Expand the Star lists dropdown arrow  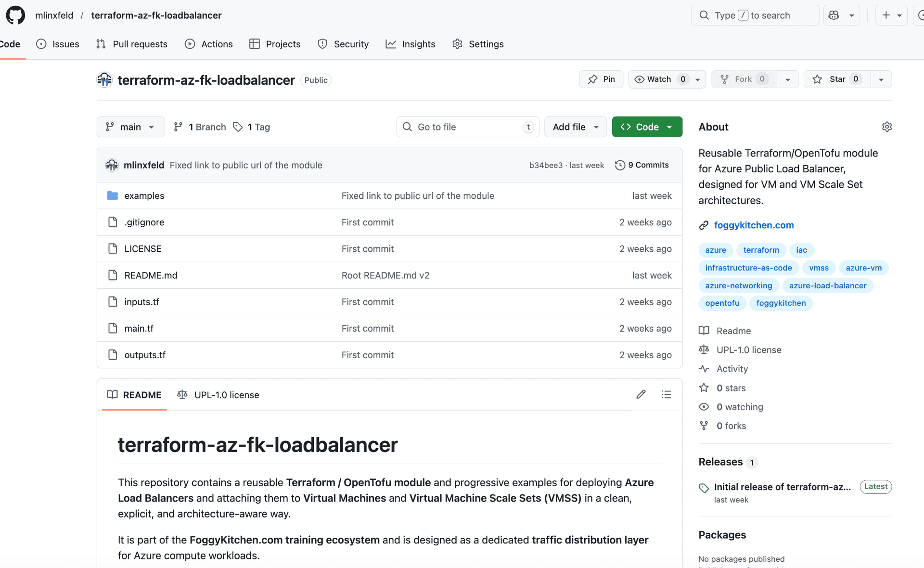[881, 79]
